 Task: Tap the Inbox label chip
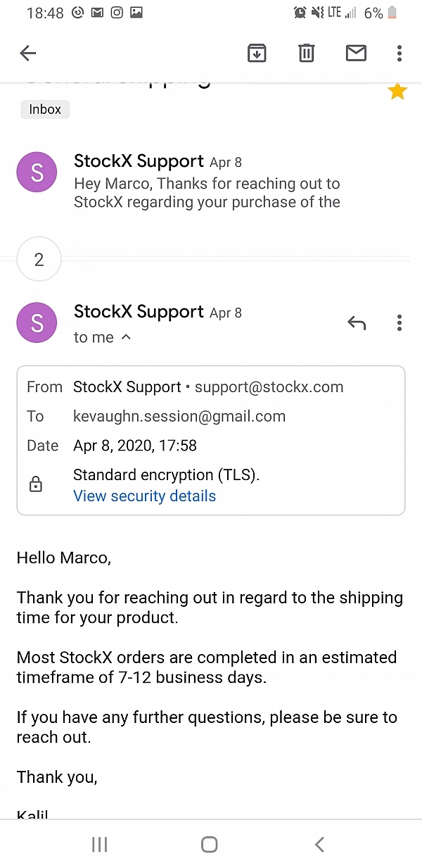[x=44, y=109]
